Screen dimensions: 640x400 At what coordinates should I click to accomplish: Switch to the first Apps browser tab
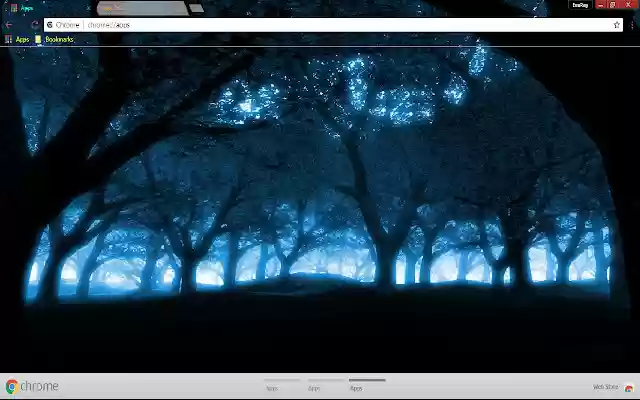[49, 8]
